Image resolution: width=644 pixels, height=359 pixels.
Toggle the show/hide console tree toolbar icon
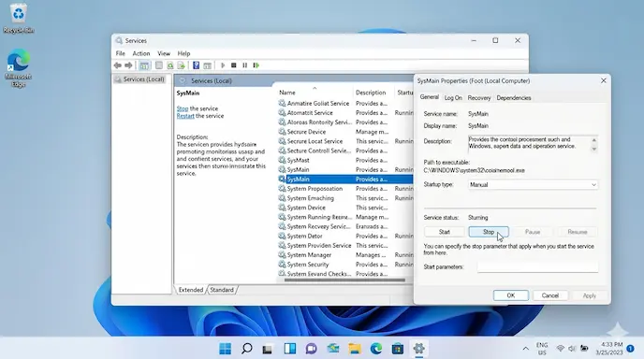click(x=144, y=65)
